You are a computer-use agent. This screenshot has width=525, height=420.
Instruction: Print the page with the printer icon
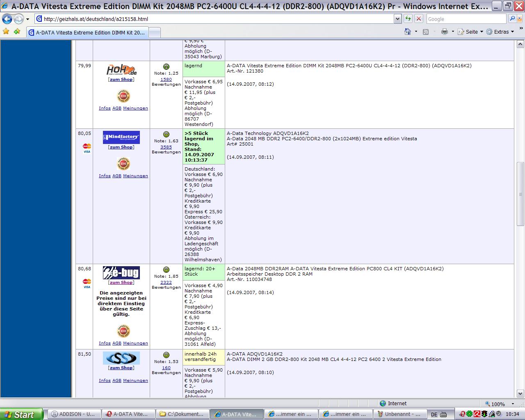(x=445, y=32)
